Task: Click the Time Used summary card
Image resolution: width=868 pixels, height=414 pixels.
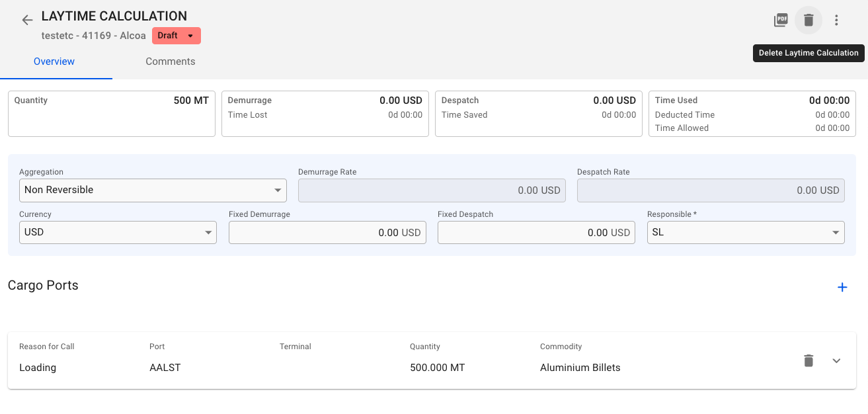Action: (x=752, y=113)
